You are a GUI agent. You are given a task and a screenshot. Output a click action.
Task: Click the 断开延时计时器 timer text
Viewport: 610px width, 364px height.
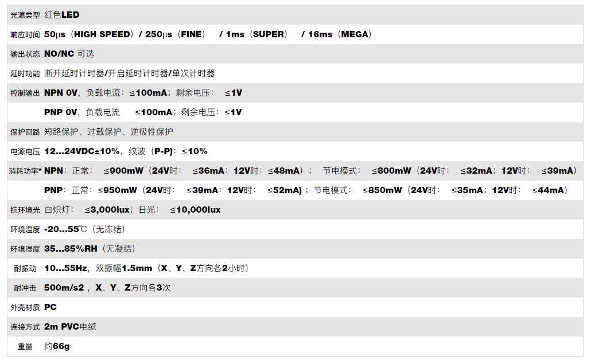click(74, 73)
